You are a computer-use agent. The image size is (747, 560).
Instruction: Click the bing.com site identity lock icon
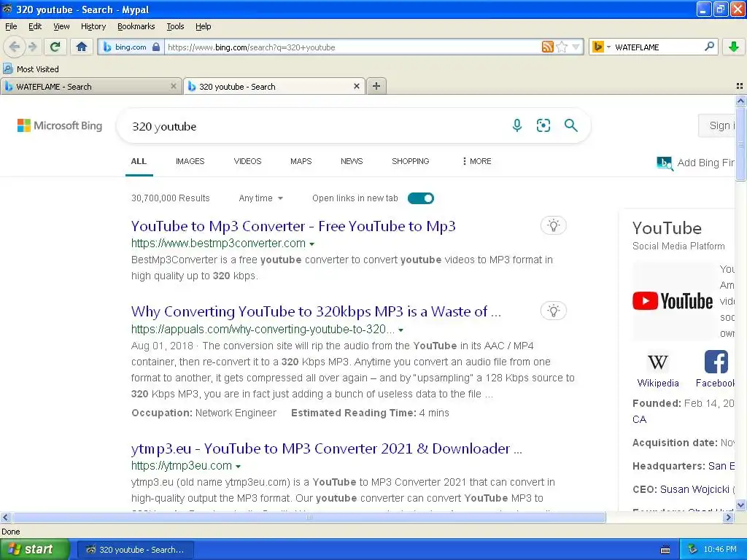pyautogui.click(x=155, y=47)
